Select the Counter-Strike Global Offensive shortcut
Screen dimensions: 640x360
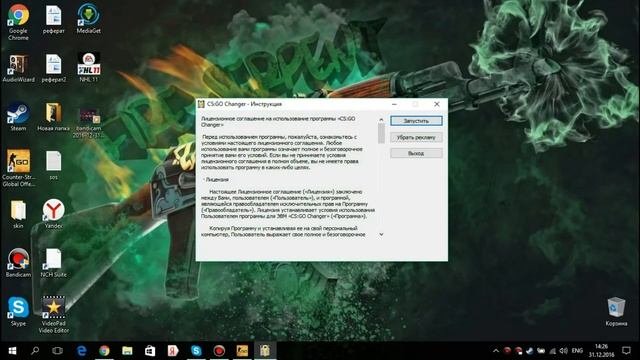(x=18, y=168)
